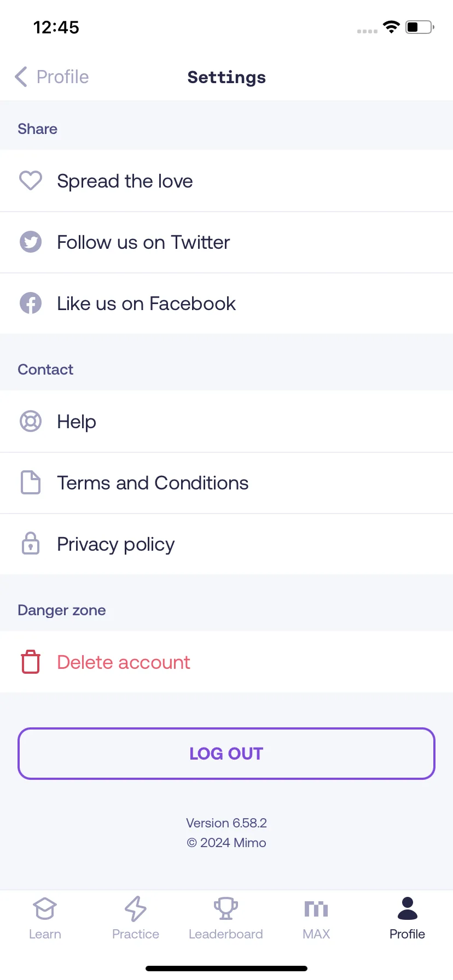453x980 pixels.
Task: Open the Leaderboard tab
Action: [x=226, y=919]
